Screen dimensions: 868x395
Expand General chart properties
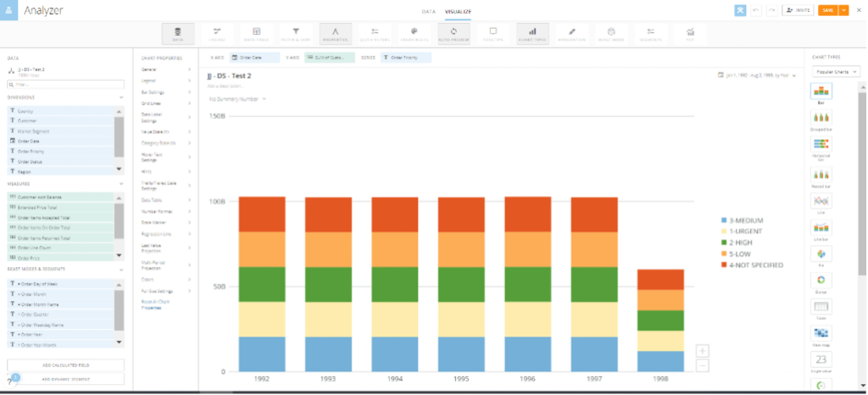166,70
